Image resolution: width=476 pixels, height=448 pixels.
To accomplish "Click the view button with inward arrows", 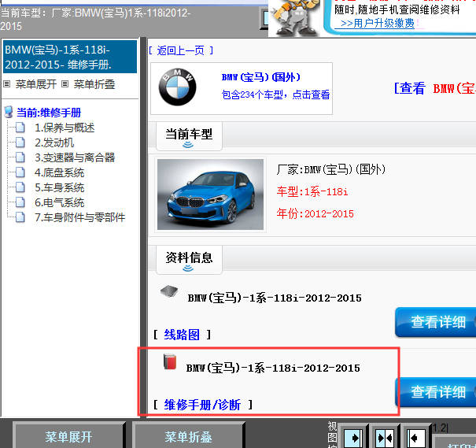I will (x=385, y=438).
